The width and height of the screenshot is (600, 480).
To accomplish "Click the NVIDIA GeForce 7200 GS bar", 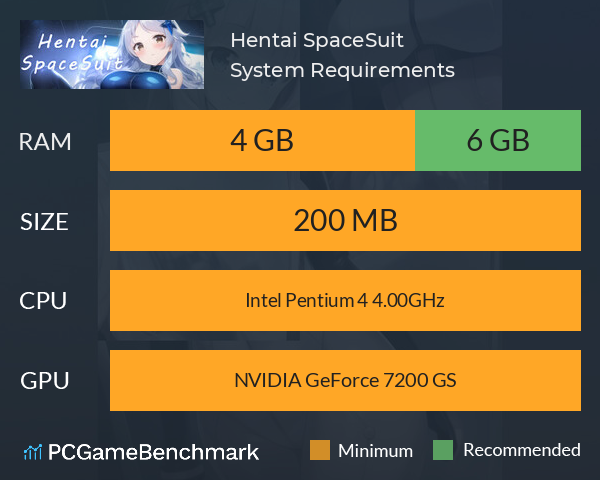I will click(345, 380).
